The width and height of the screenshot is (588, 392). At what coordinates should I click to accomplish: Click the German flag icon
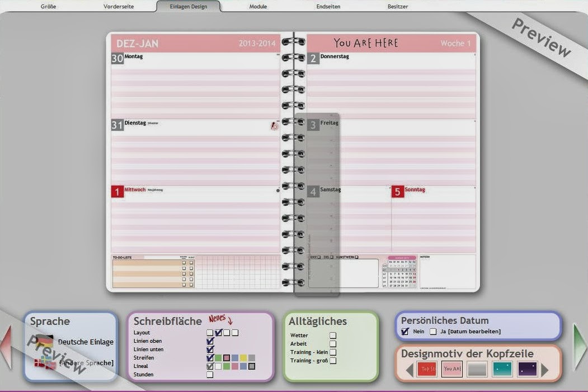44,342
